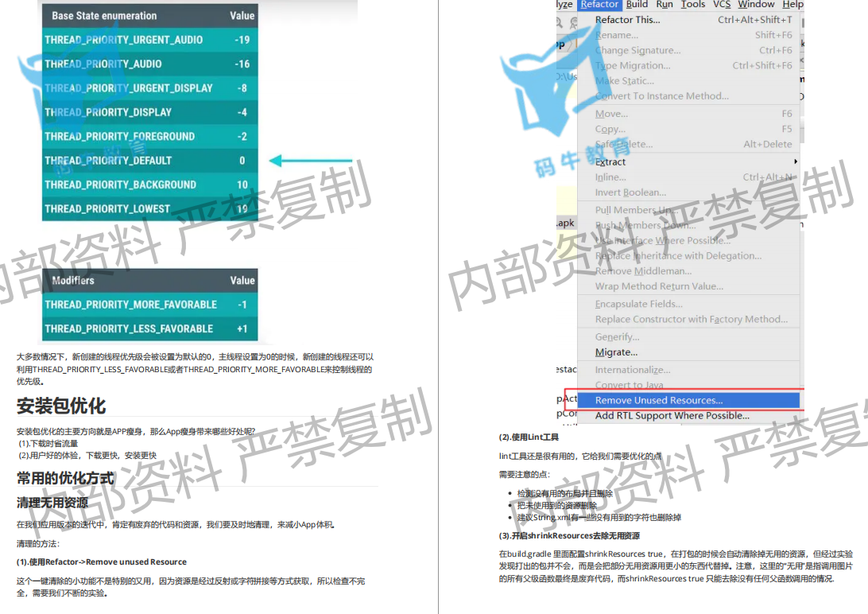Select Generify... menu entry
This screenshot has height=614, width=868.
click(x=688, y=336)
